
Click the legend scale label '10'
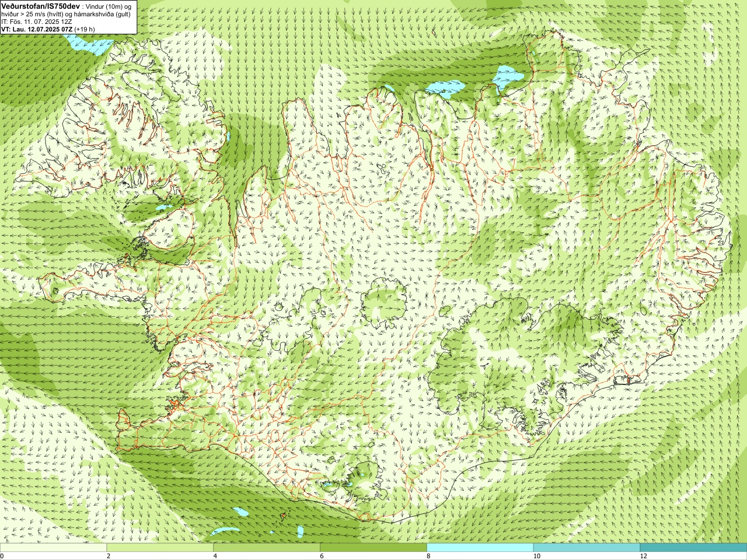coord(536,556)
